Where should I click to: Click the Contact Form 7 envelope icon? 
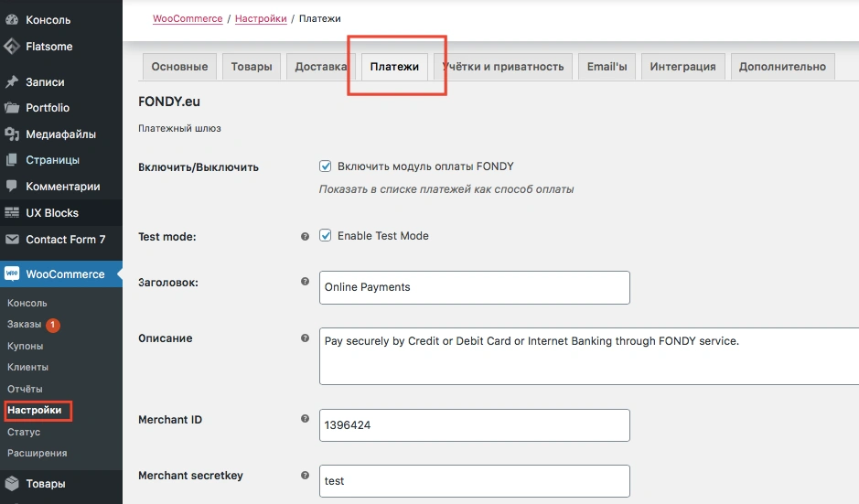pos(12,240)
